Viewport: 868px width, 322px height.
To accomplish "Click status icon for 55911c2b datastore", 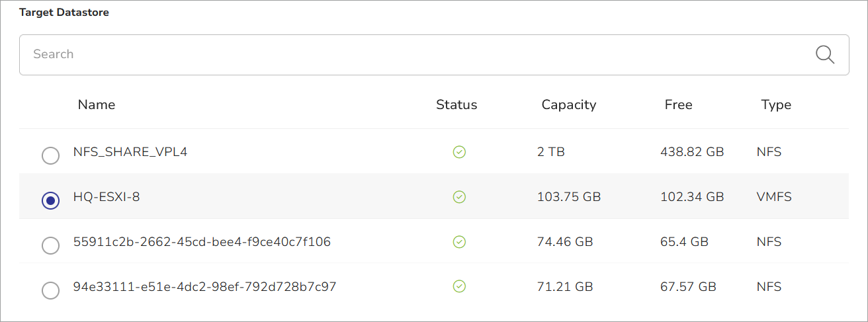I will tap(459, 242).
